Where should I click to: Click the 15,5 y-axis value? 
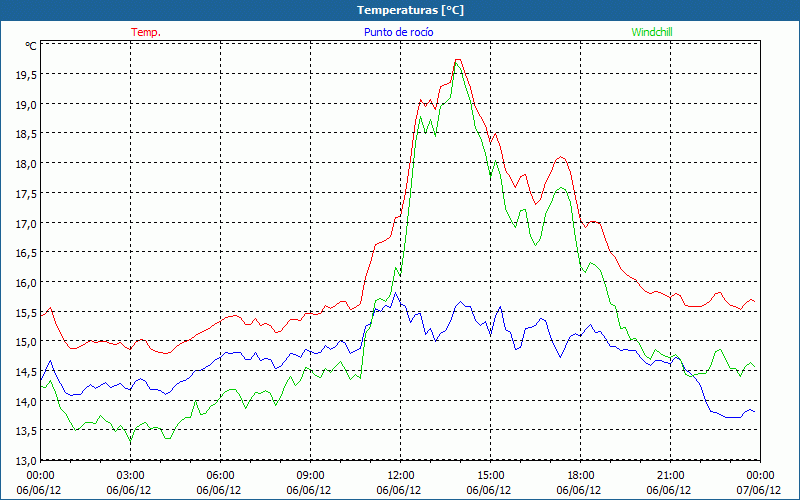tap(27, 312)
